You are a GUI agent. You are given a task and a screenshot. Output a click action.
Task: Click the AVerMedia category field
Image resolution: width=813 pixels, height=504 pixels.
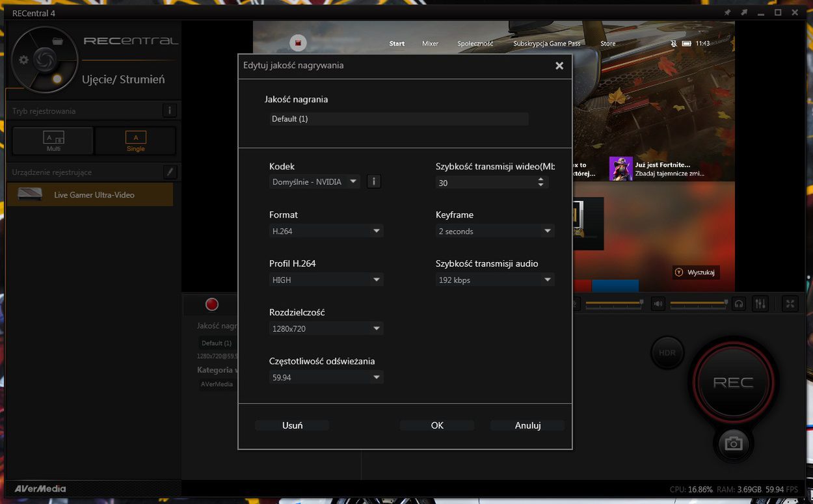click(x=217, y=384)
